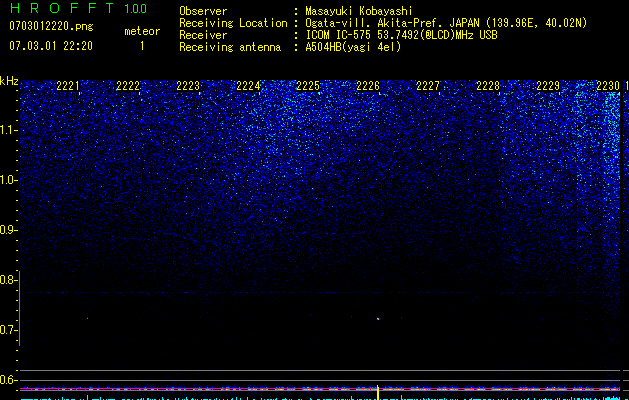Click the yellow vertical marker at the bottom
The image size is (629, 400).
(377, 392)
